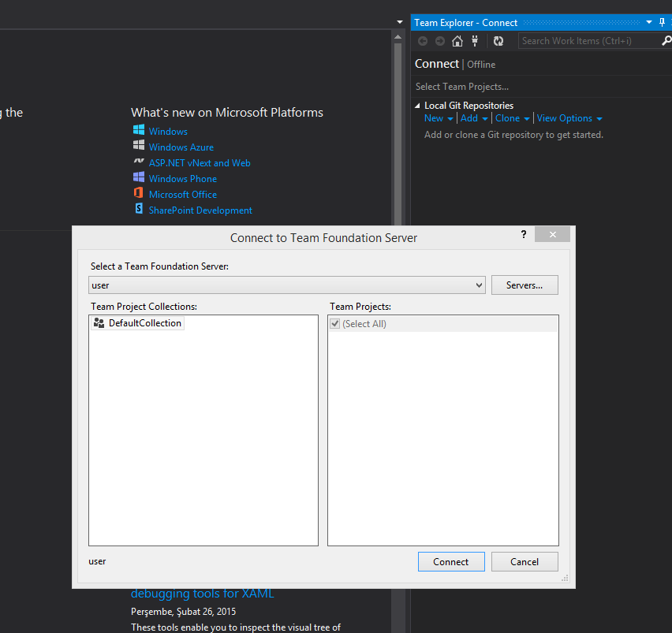Click the SharePoint icon

click(x=139, y=209)
